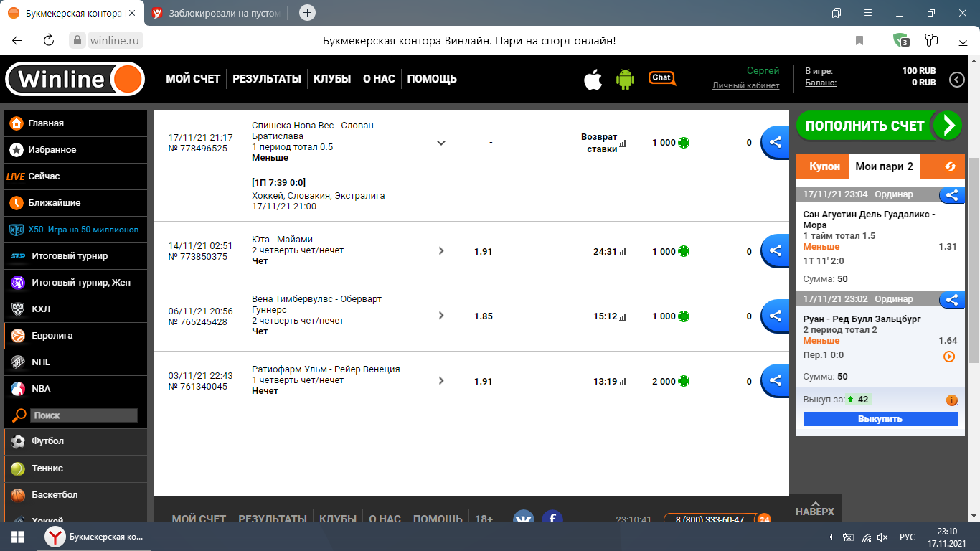Open the Личный кабинет link

point(745,85)
